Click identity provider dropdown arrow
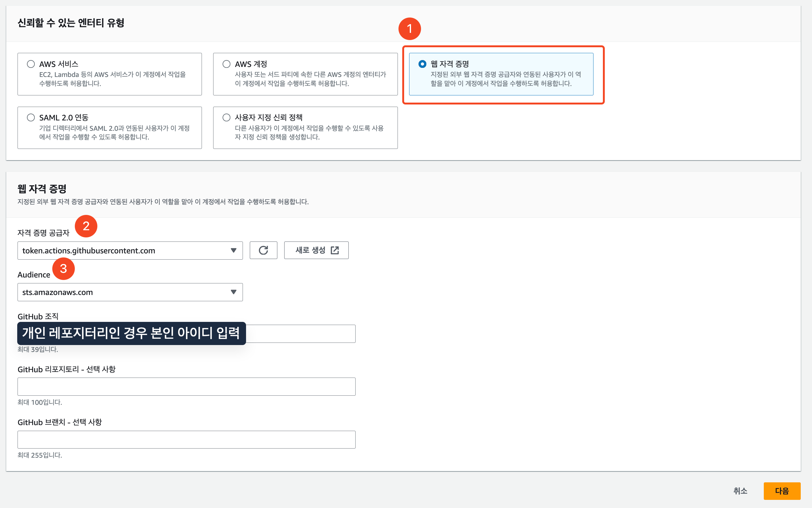Image resolution: width=812 pixels, height=508 pixels. (233, 250)
